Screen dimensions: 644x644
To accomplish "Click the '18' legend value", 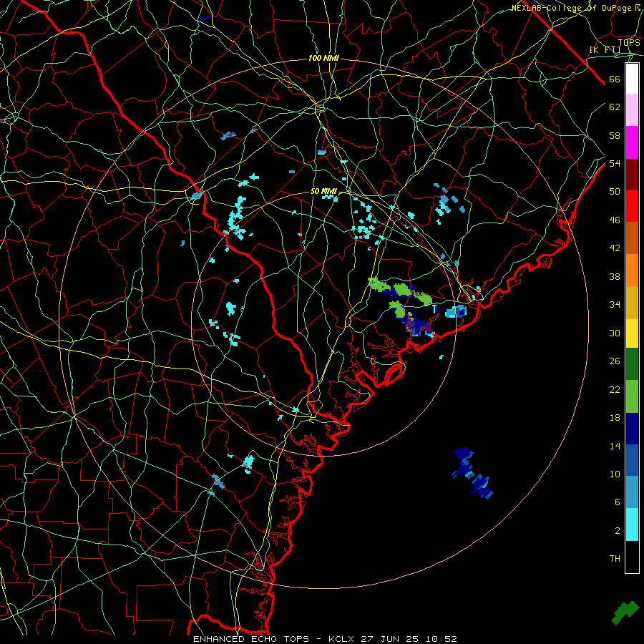I will (615, 418).
